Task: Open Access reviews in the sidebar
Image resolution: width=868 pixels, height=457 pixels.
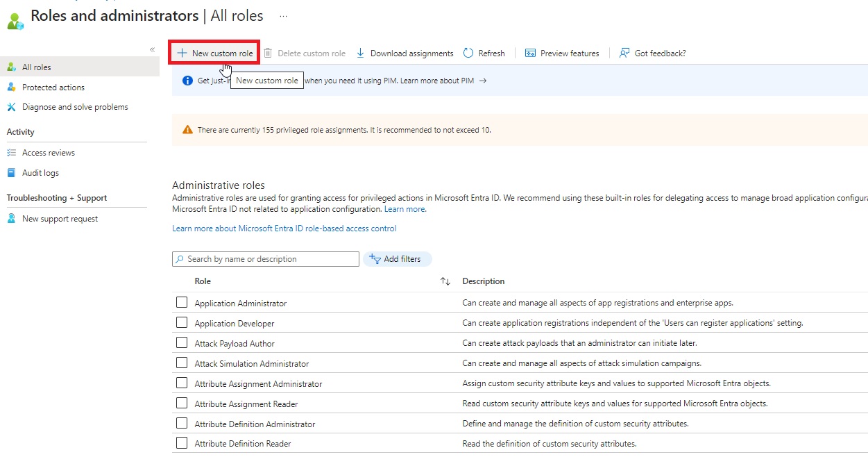Action: (48, 153)
